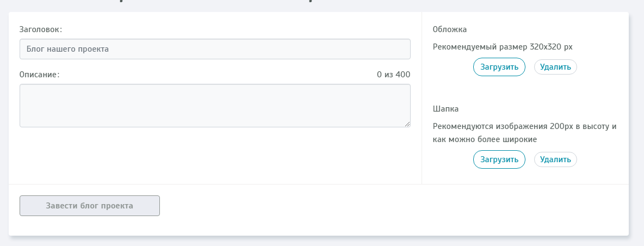Upload a header image via Шапка's Загрузить
644x246 pixels.
[x=499, y=159]
